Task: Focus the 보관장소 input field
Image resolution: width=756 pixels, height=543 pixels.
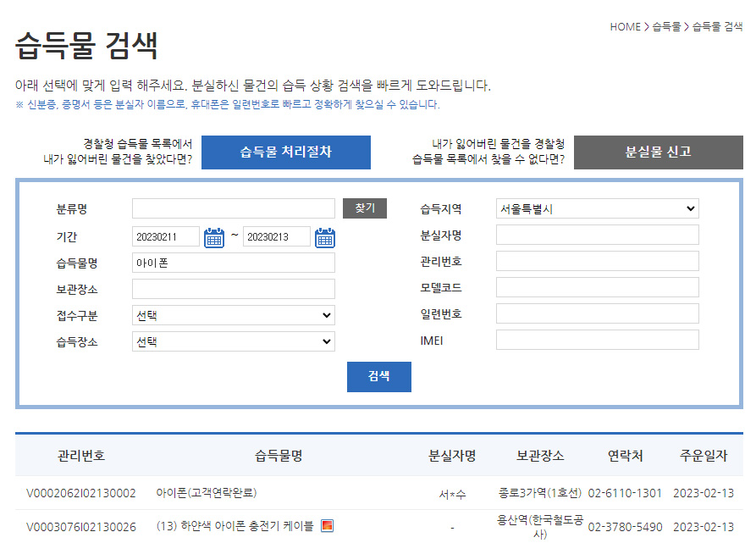Action: pyautogui.click(x=234, y=289)
